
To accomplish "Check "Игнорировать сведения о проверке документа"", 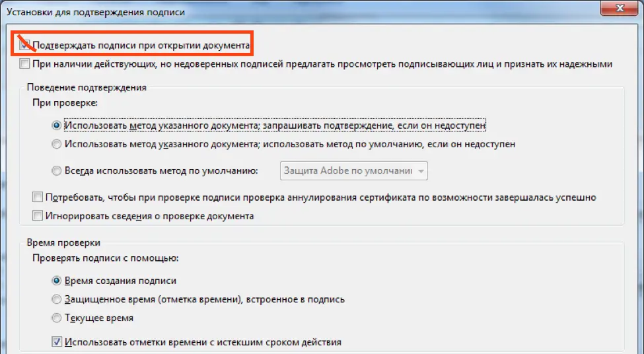I will 38,216.
